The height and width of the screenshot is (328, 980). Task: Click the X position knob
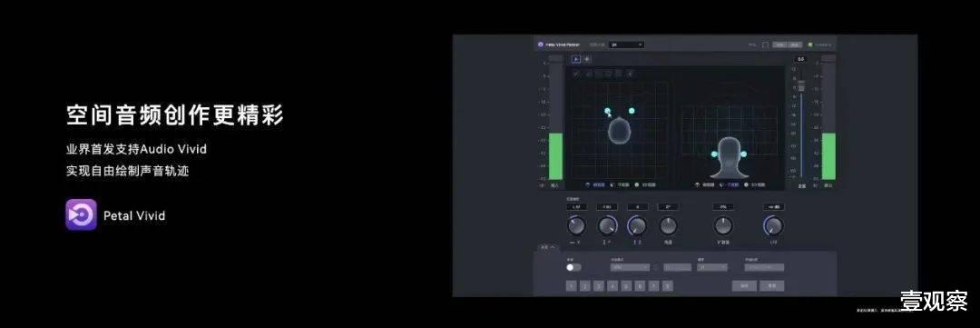pyautogui.click(x=576, y=226)
